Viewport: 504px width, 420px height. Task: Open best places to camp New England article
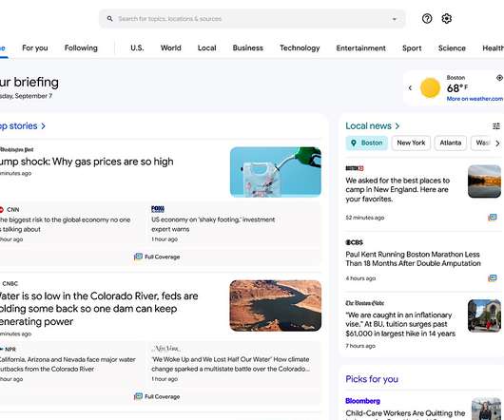click(397, 189)
